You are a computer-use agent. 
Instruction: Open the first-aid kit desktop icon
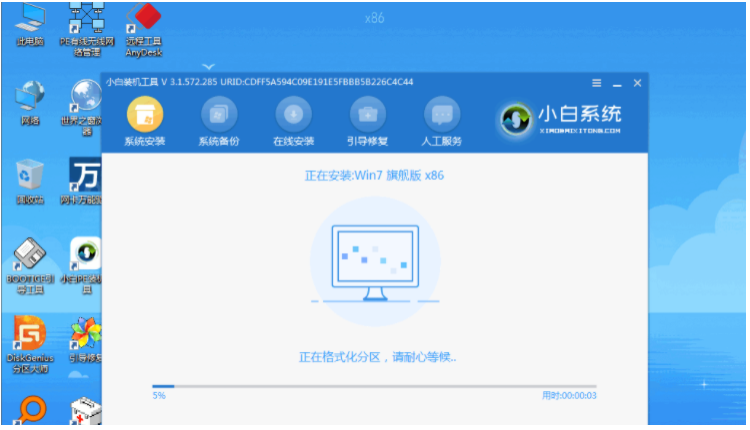(85, 411)
